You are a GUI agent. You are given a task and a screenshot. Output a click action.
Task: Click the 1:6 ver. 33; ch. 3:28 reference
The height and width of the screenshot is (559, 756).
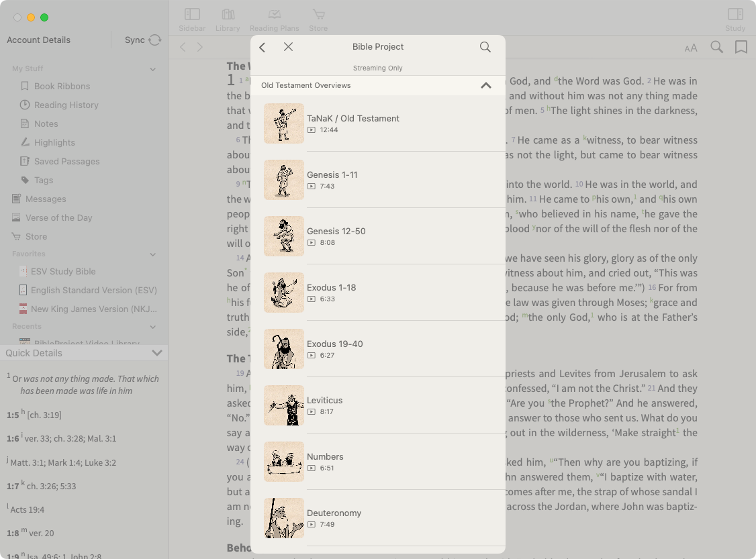click(61, 438)
